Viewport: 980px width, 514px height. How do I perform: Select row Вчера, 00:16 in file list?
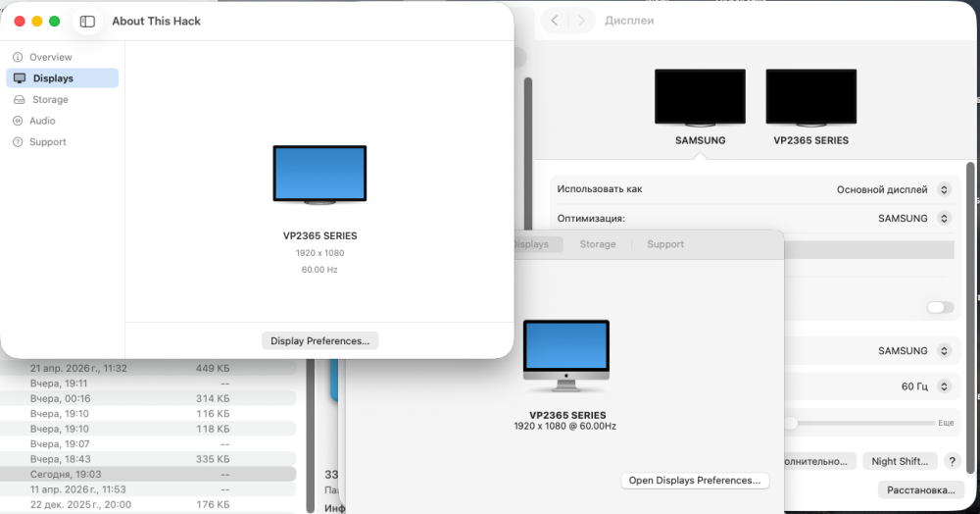(148, 398)
